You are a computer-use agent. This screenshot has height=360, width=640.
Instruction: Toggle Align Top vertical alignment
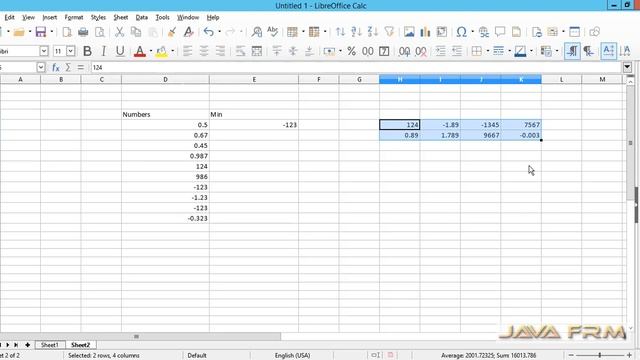click(x=277, y=51)
